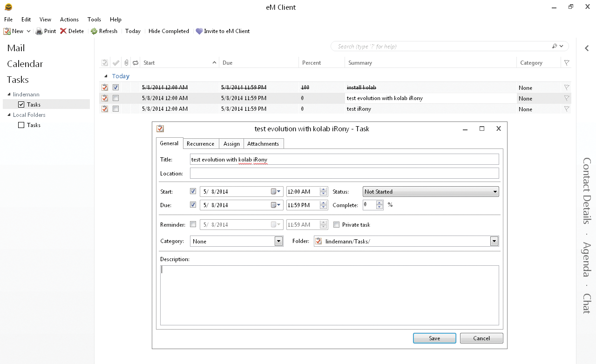
Task: Open the Due date calendar dropdown
Action: pos(276,205)
